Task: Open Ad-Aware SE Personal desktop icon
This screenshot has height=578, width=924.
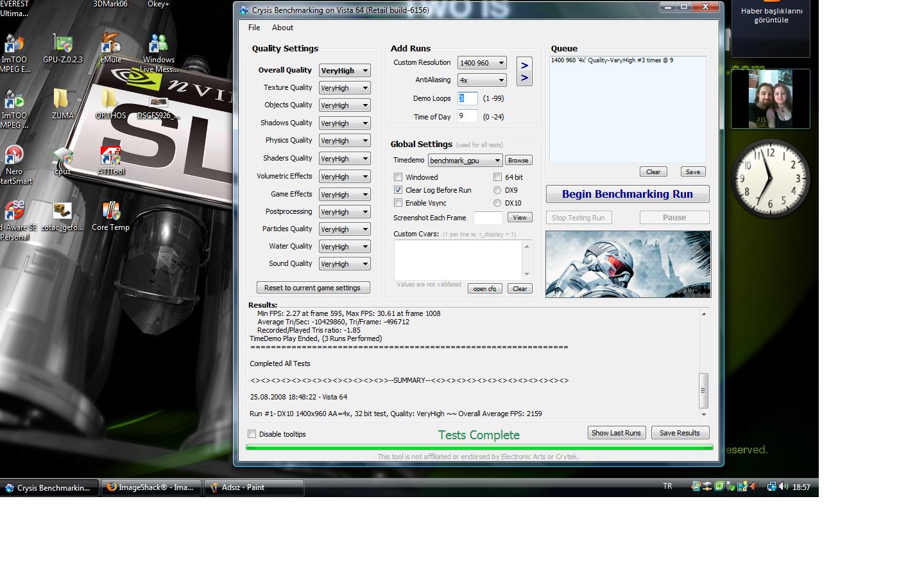Action: [x=15, y=220]
